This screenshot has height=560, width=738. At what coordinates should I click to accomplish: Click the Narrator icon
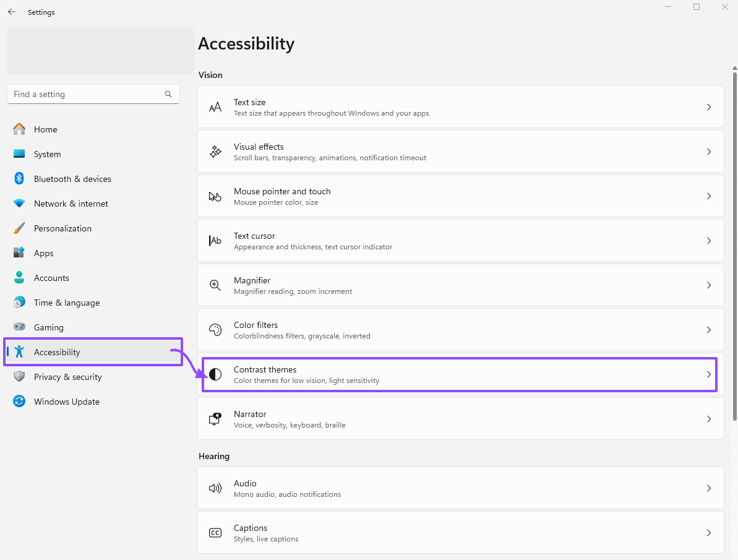click(x=215, y=419)
